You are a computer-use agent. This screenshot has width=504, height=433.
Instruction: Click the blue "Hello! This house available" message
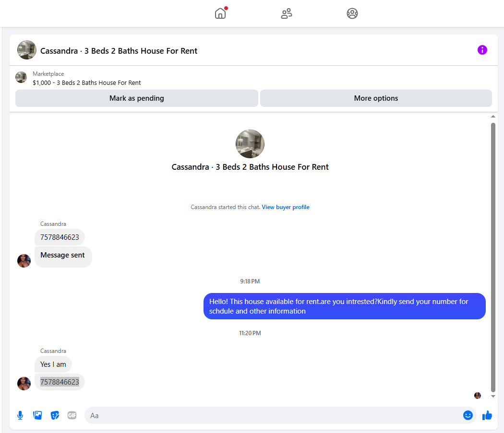pos(344,306)
